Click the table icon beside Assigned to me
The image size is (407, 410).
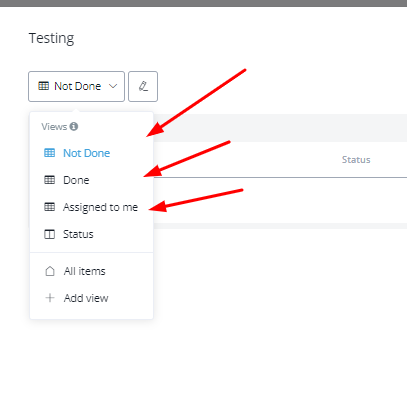click(50, 207)
